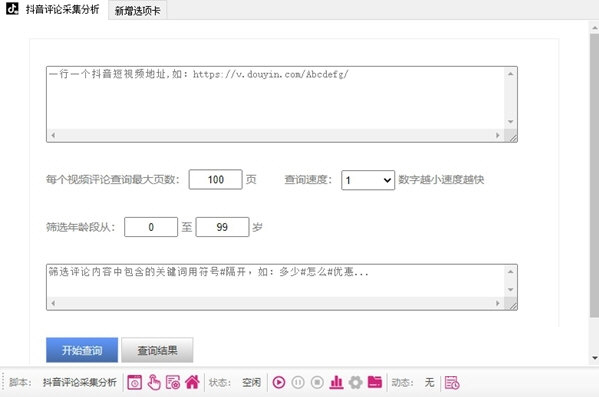Click keyword text area scroll right arrow
599x397 pixels.
coord(497,303)
